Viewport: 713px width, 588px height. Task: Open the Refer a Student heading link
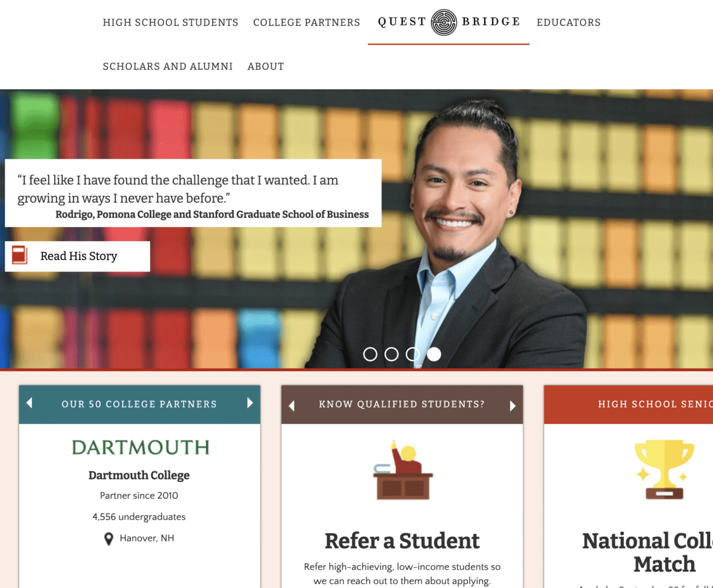tap(402, 541)
